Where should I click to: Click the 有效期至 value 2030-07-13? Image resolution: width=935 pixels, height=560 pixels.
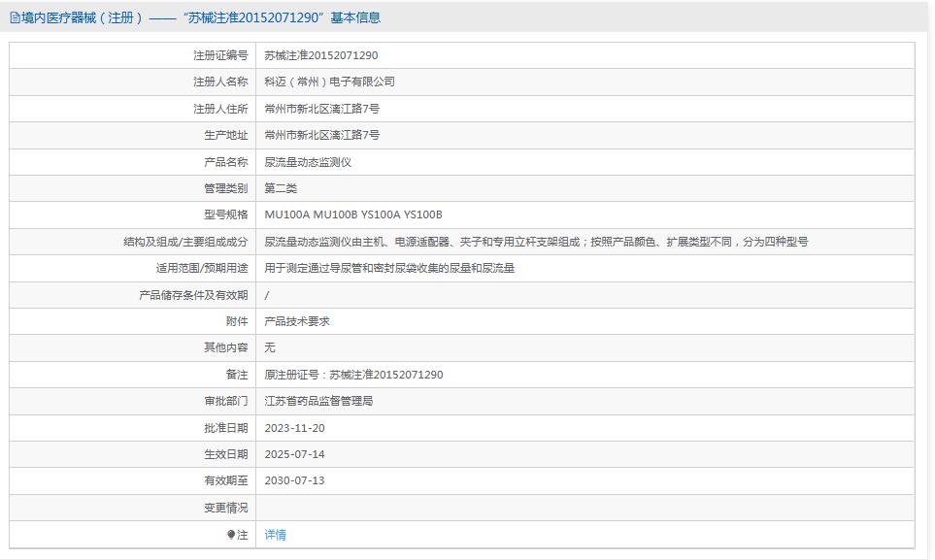click(x=293, y=480)
